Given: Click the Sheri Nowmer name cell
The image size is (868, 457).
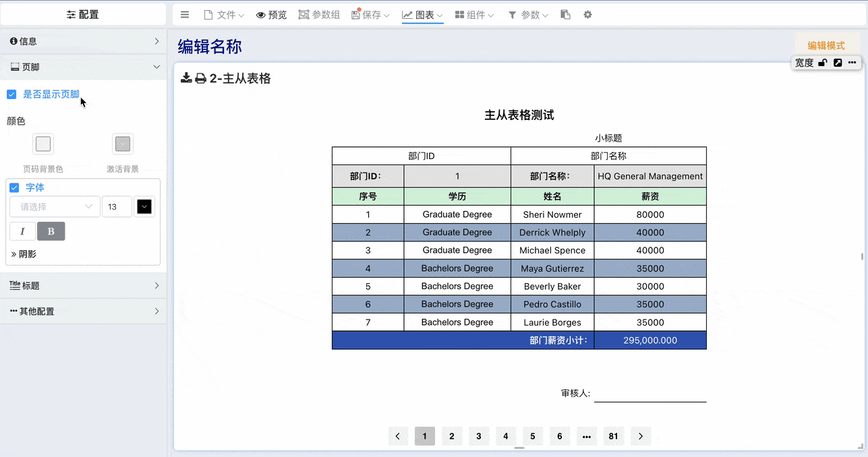Looking at the screenshot, I should [552, 214].
